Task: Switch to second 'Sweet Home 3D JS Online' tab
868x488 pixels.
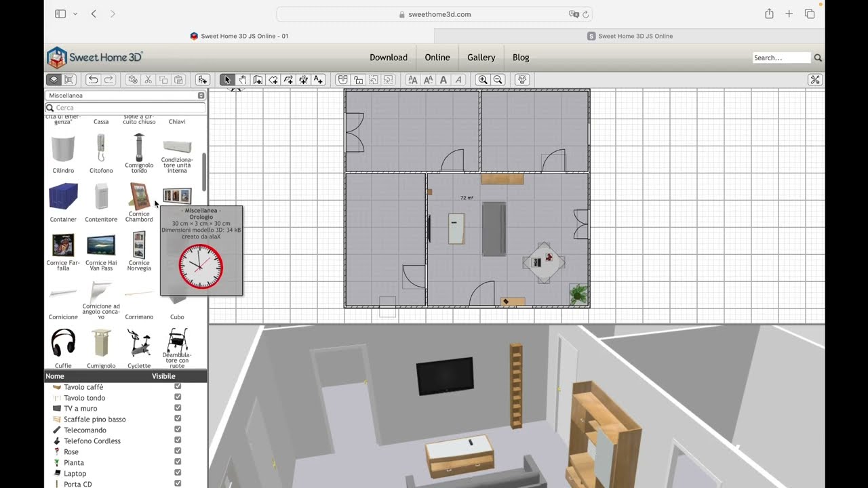Action: [x=630, y=36]
